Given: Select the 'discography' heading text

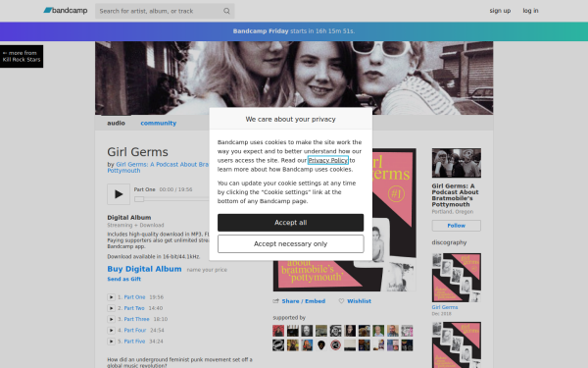Looking at the screenshot, I should (449, 242).
